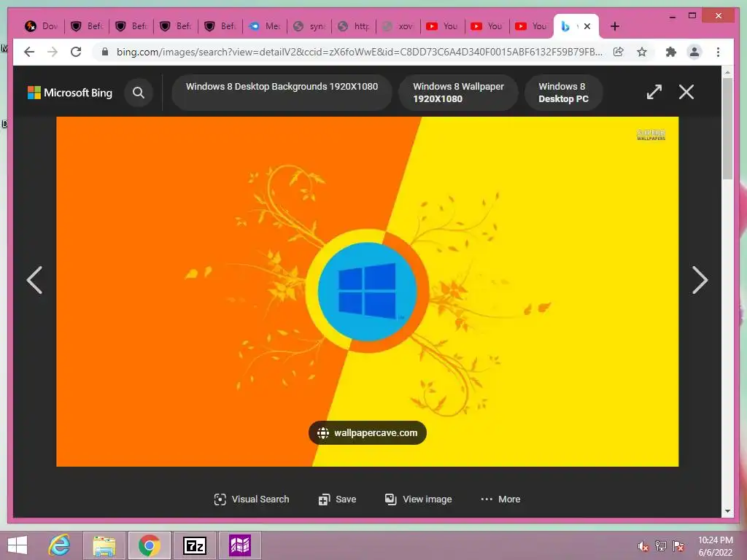The width and height of the screenshot is (747, 560).
Task: Click the lock icon in address bar
Action: 105,52
